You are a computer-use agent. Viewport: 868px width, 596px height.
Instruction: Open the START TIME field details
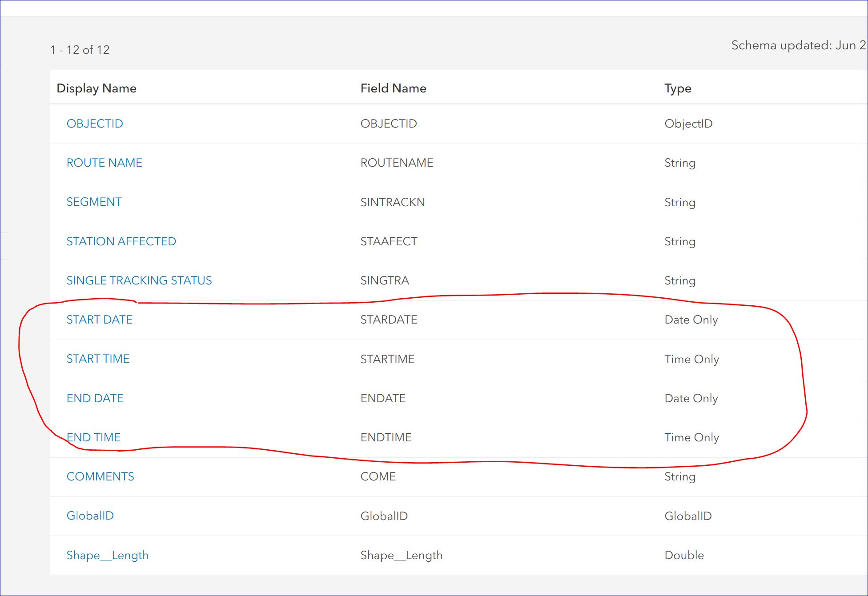click(x=98, y=359)
